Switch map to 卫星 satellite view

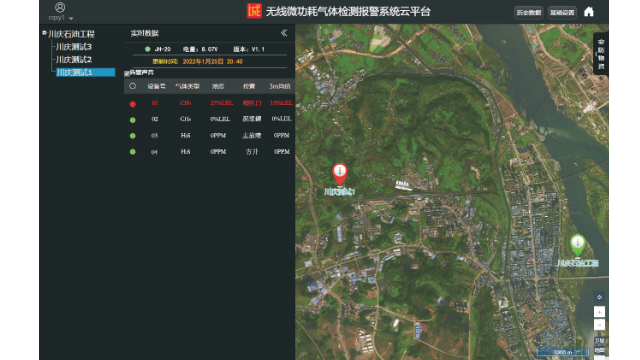click(x=599, y=341)
